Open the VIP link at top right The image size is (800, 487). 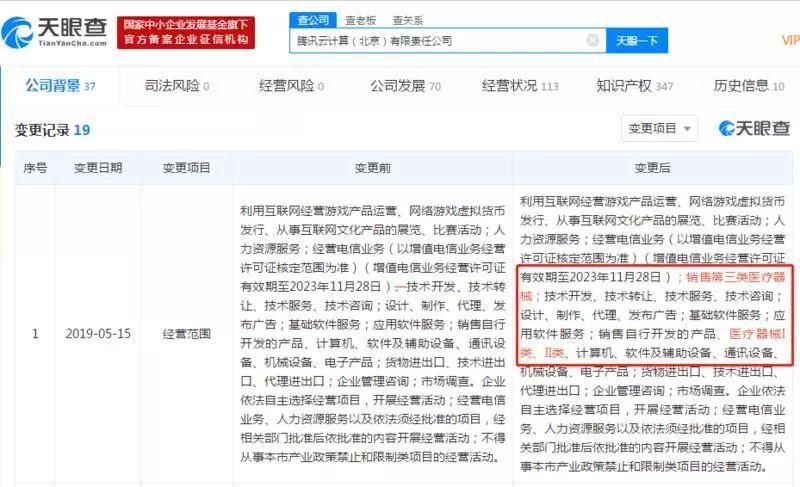790,40
